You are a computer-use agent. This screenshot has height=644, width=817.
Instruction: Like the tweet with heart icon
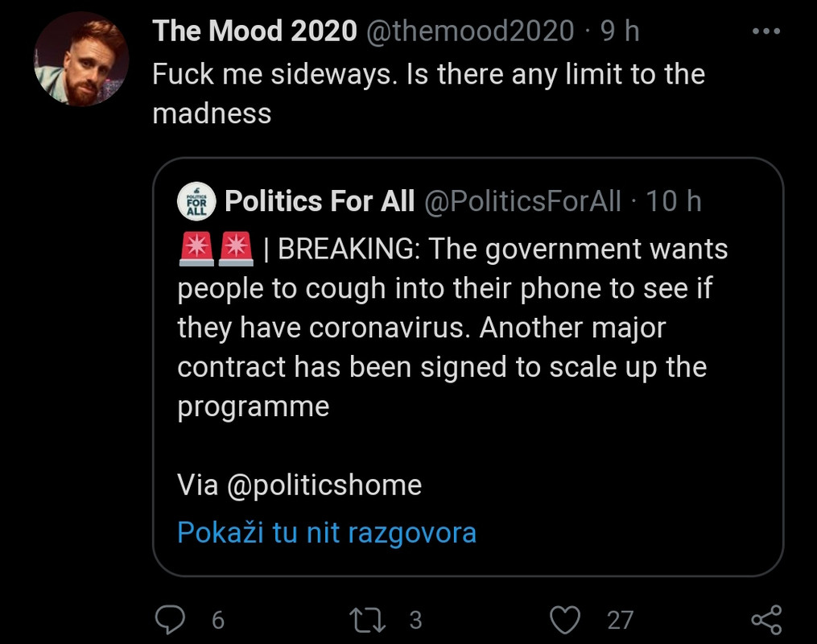pyautogui.click(x=565, y=620)
